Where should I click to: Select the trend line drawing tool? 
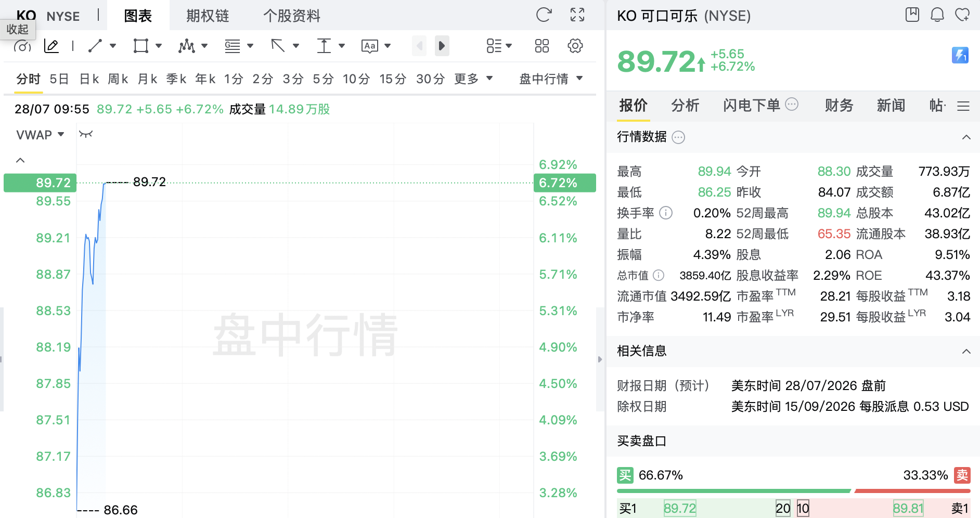coord(95,46)
